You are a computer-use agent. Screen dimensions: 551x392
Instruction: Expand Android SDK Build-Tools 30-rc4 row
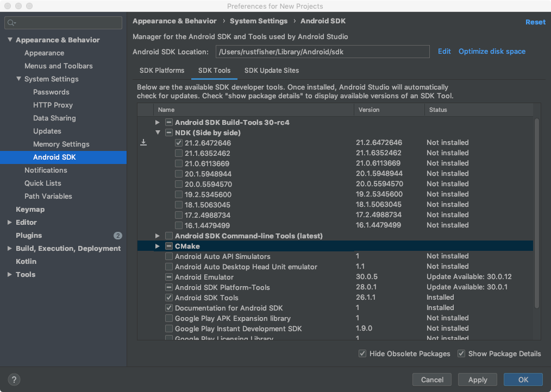point(158,122)
